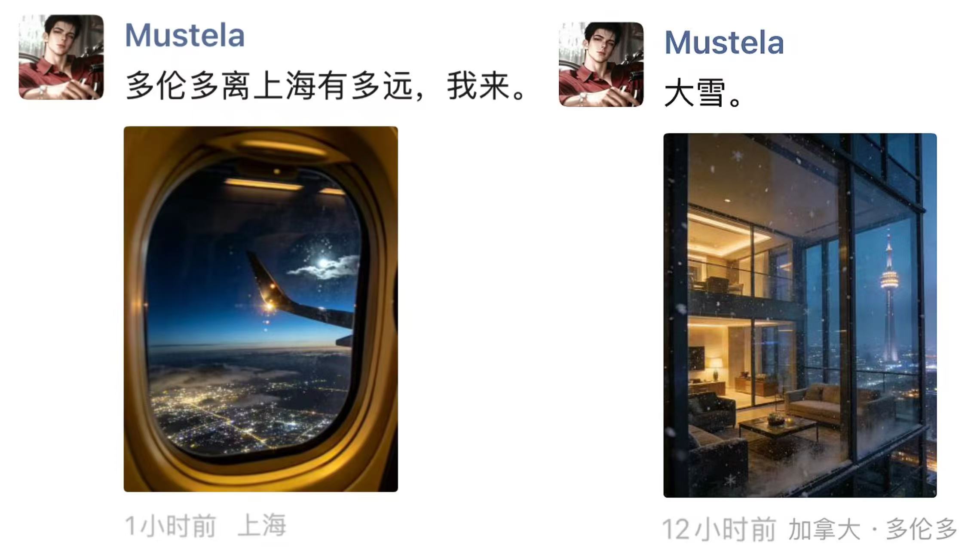
Task: Open the airplane window photo
Action: (261, 309)
